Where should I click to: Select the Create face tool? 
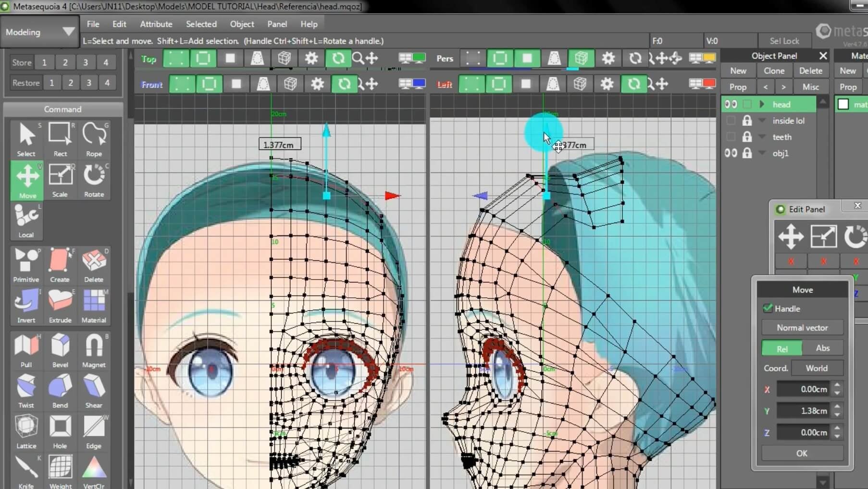(x=60, y=265)
